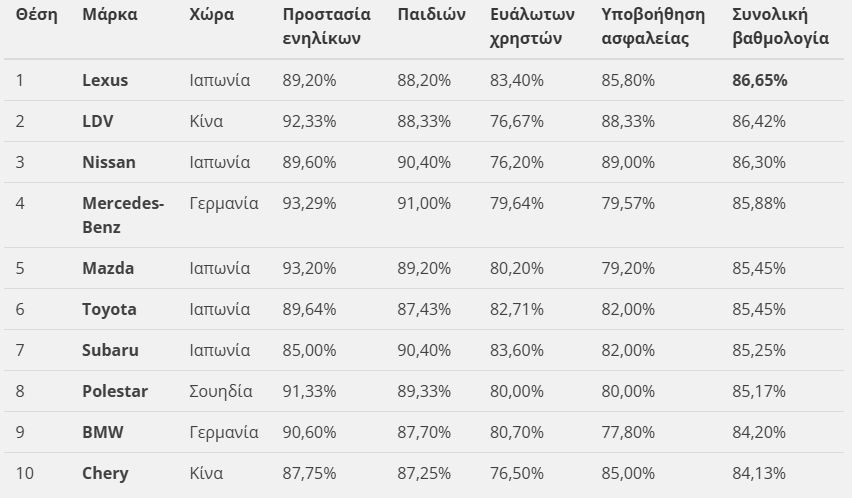Click the Nissan brand name
The image size is (852, 498).
point(108,162)
